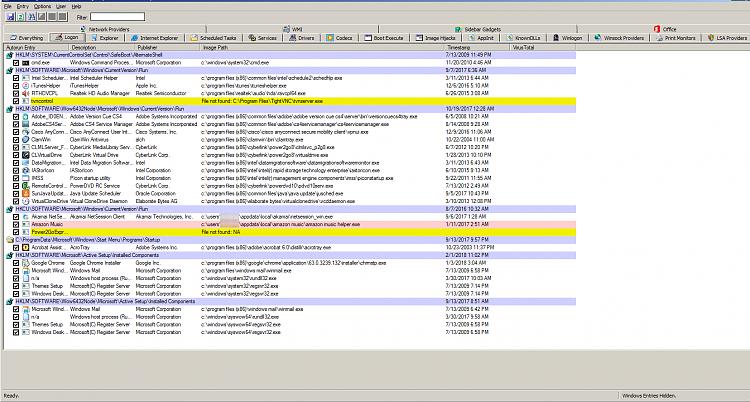This screenshot has width=750, height=402.
Task: Click the cmd.exe entry icon
Action: 25,63
